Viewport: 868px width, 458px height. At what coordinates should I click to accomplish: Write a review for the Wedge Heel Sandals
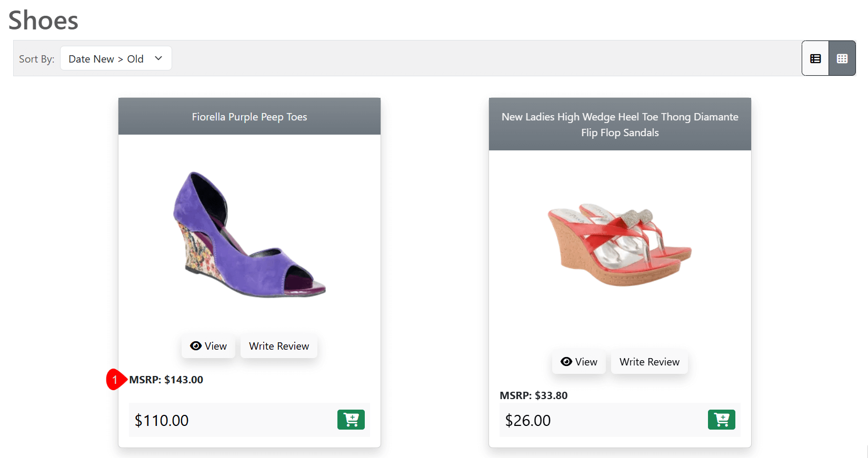click(x=649, y=362)
